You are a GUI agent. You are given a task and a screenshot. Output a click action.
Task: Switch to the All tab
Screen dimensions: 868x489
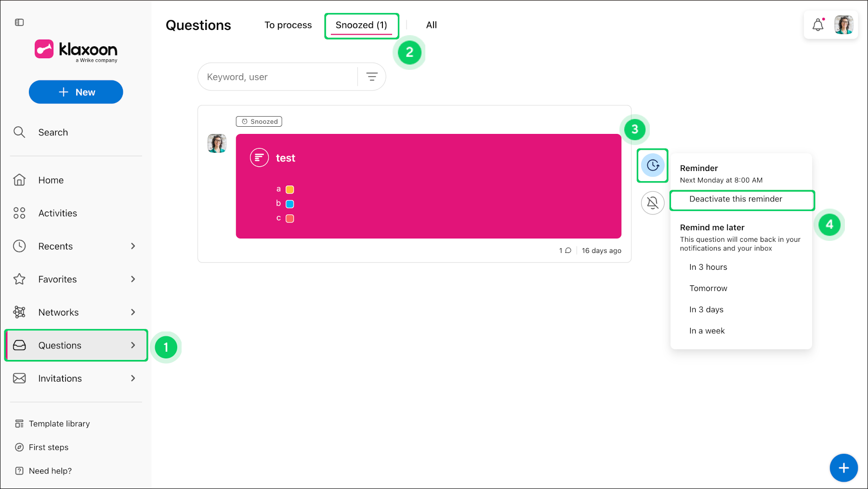432,25
